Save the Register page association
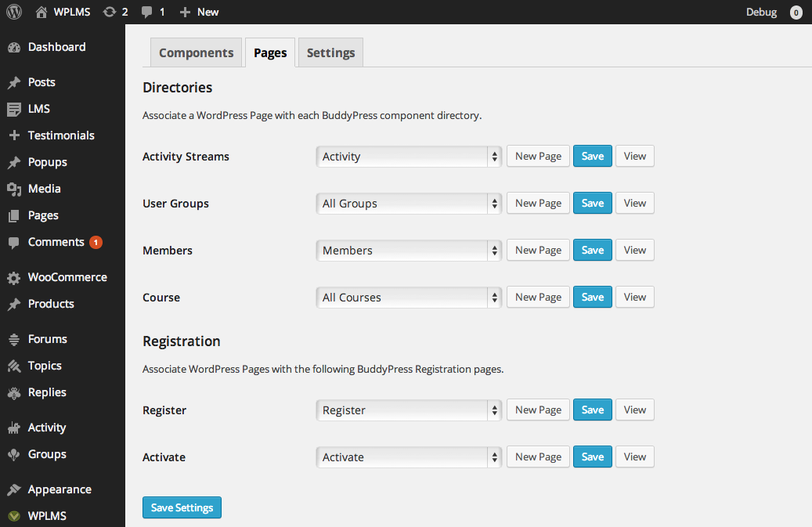812x527 pixels. (x=593, y=410)
